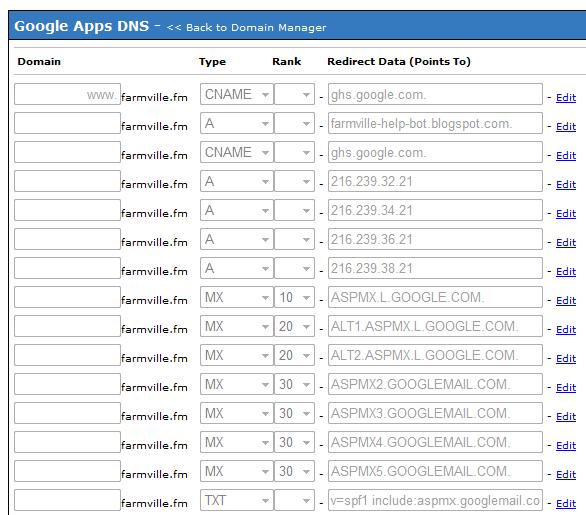Click redirect data field showing 216.239.36.21
This screenshot has height=515, width=586.
(x=435, y=239)
